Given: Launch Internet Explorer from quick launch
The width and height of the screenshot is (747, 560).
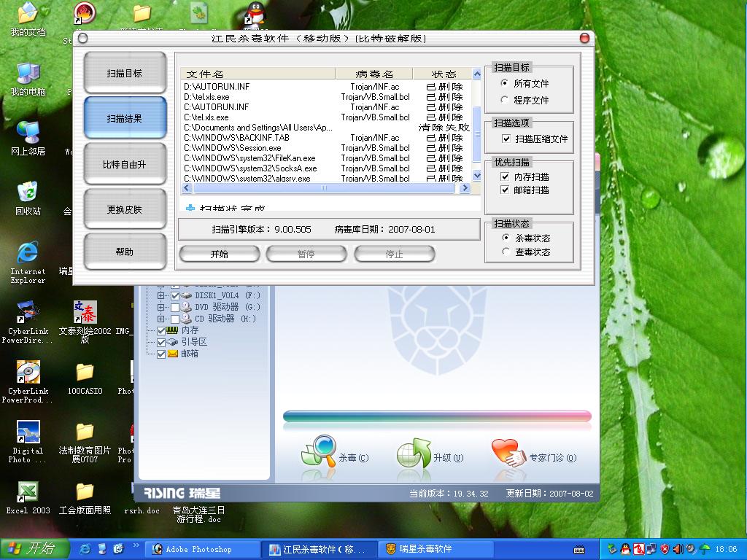Looking at the screenshot, I should click(x=86, y=549).
